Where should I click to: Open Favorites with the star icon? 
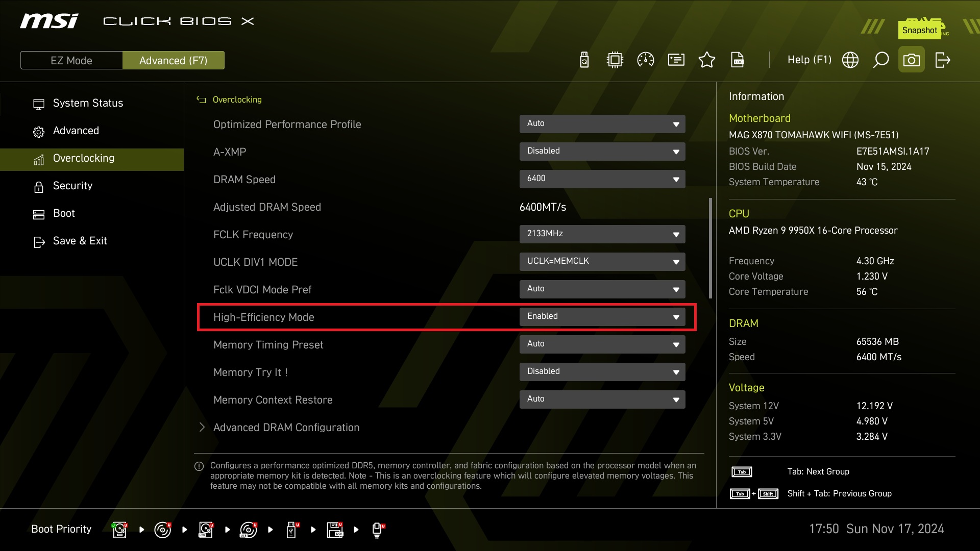click(707, 60)
